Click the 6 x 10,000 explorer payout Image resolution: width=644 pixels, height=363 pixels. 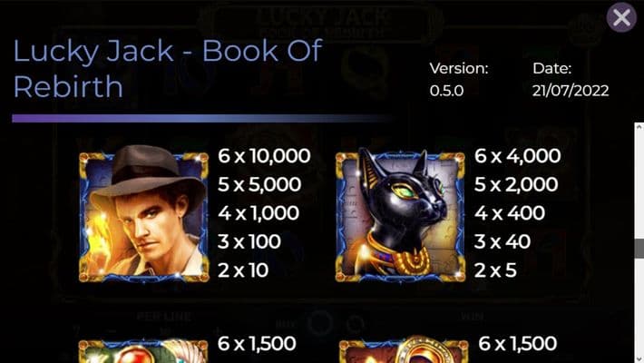click(264, 156)
